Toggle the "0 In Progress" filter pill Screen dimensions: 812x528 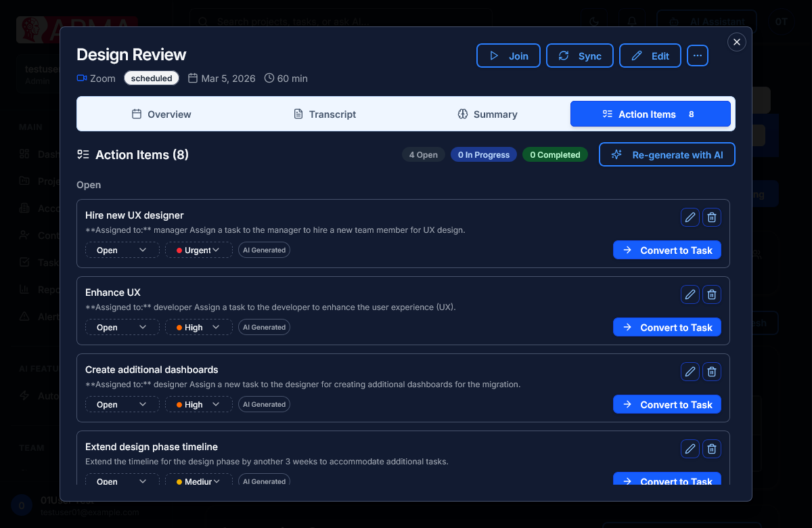tap(483, 154)
